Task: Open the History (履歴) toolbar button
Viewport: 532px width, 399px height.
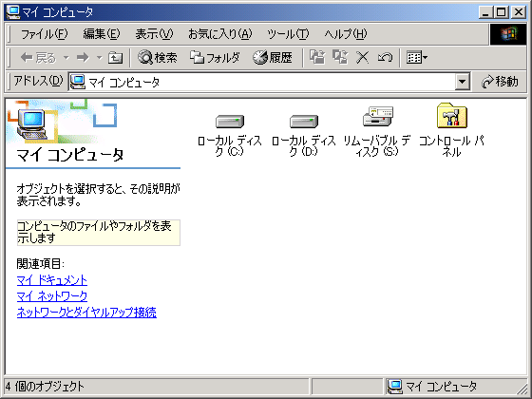Action: click(273, 57)
